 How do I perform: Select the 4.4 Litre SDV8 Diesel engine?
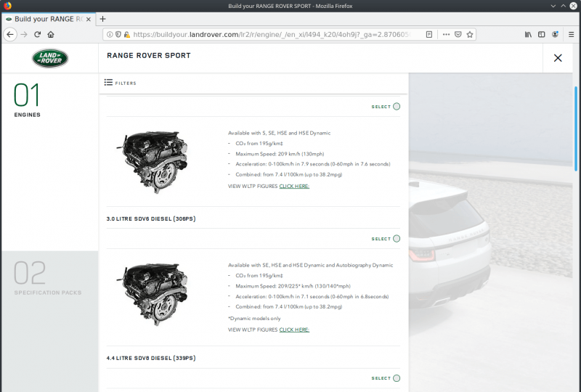[x=397, y=378]
